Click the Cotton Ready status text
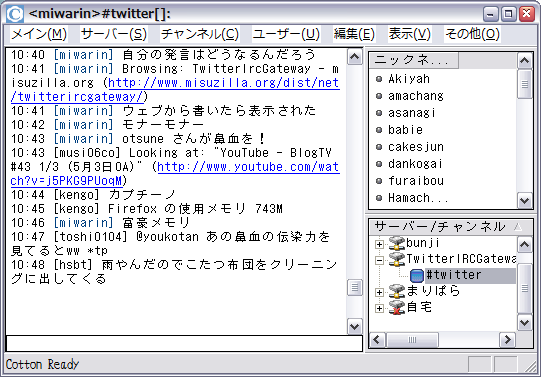541x377 pixels. tap(42, 364)
